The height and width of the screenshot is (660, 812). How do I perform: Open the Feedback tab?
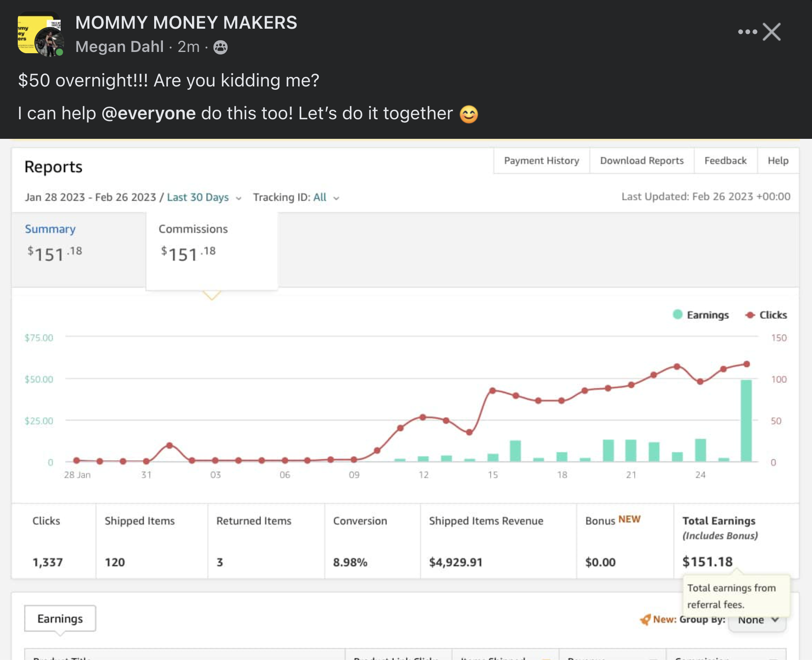(x=725, y=161)
